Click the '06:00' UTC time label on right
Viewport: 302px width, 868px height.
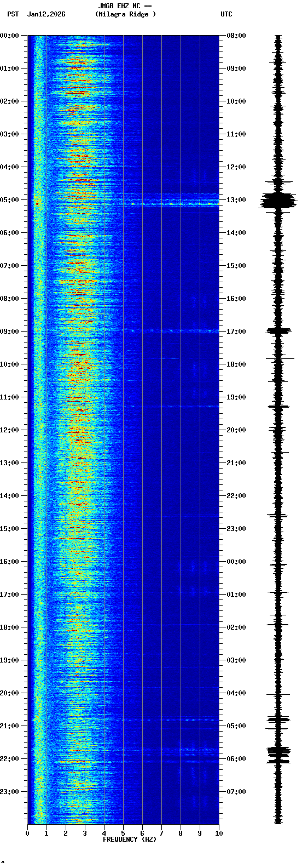coord(236,759)
